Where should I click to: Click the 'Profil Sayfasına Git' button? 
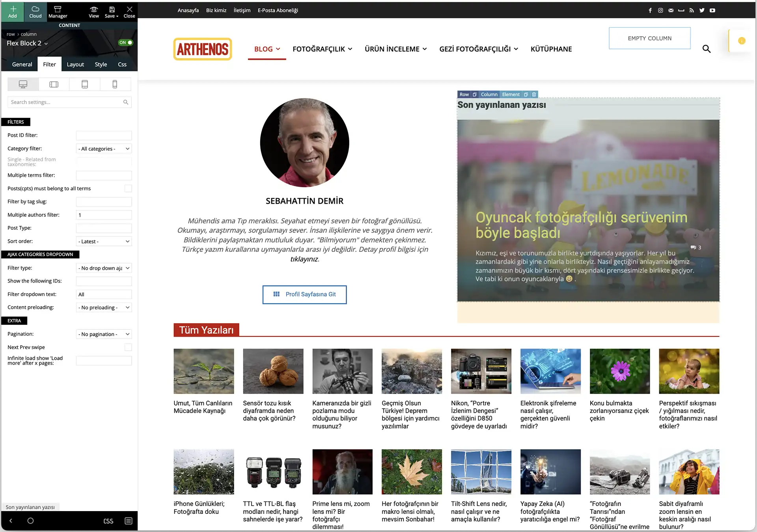(305, 294)
